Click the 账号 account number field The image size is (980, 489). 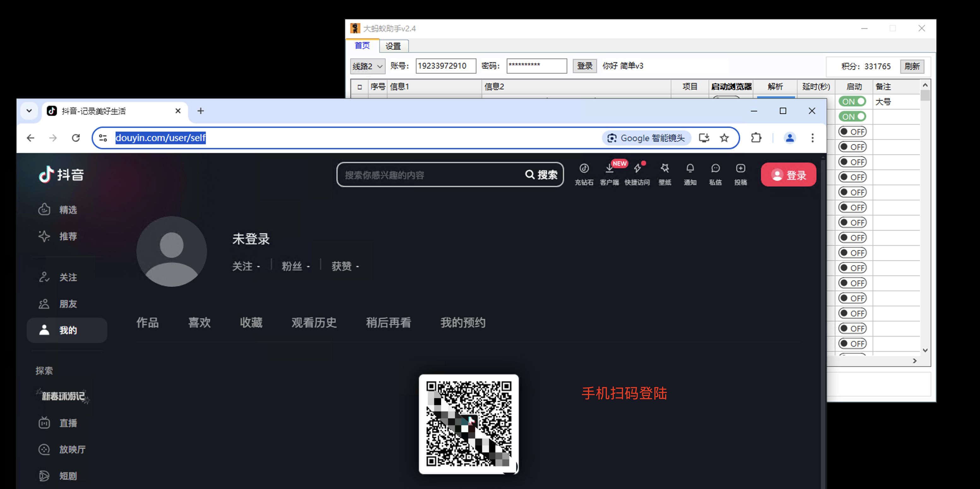tap(445, 66)
